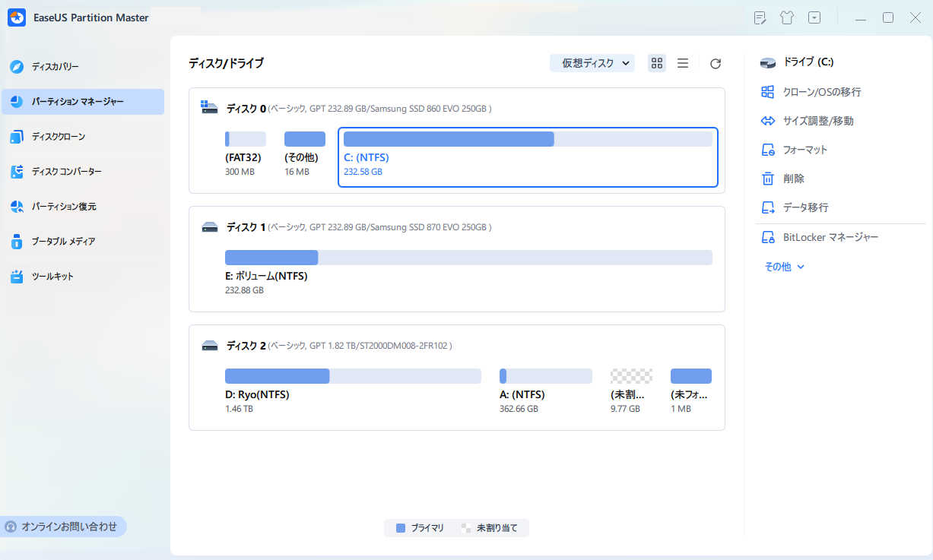Switch to grid view of disks
This screenshot has width=933, height=560.
656,63
